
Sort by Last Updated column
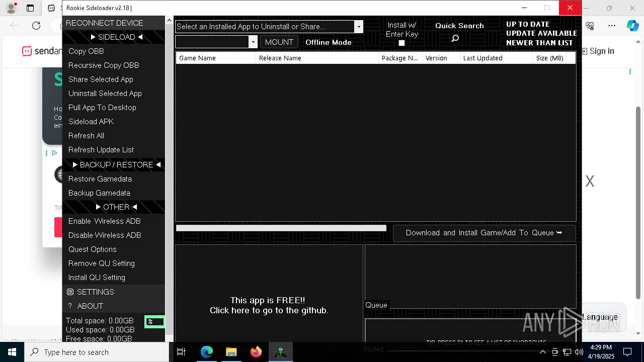coord(497,58)
